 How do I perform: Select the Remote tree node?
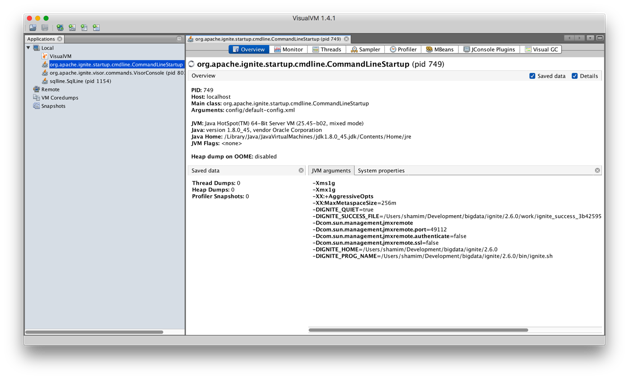click(x=50, y=89)
